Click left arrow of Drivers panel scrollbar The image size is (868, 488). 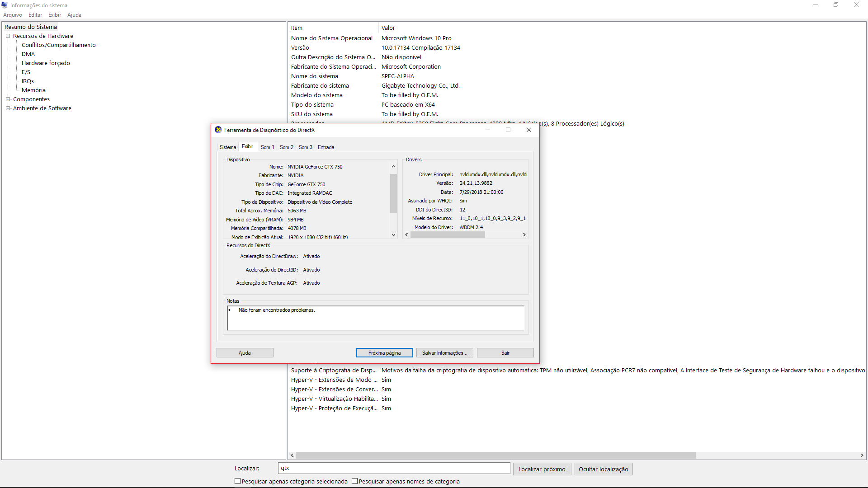click(x=406, y=235)
